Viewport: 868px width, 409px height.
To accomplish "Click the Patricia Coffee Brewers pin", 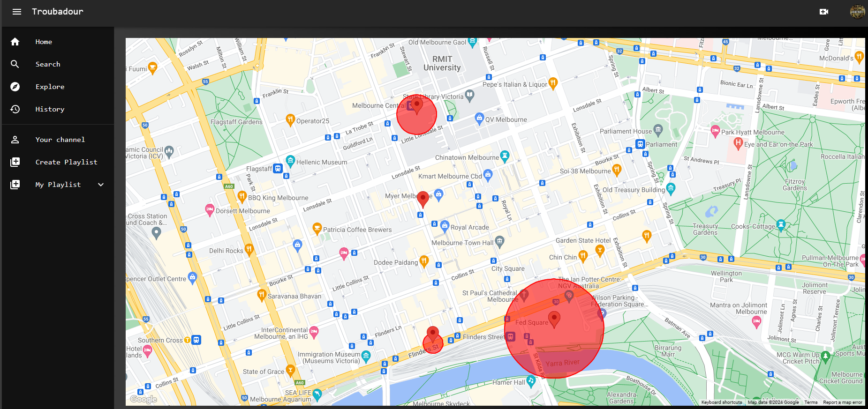I will (317, 229).
